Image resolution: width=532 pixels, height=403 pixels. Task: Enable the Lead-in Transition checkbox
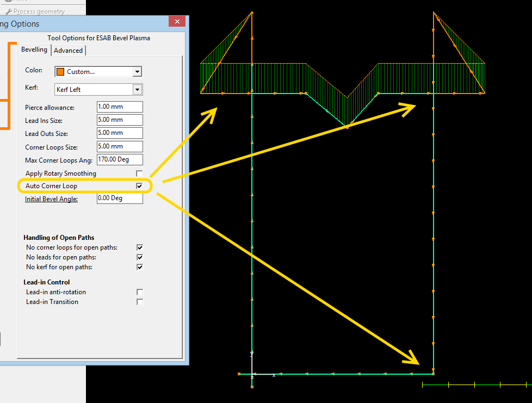click(x=139, y=302)
